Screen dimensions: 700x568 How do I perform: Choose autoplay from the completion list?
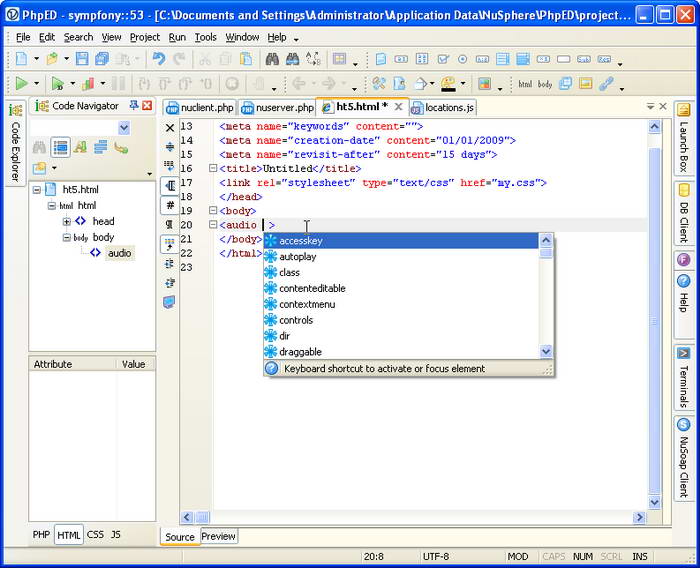point(401,257)
